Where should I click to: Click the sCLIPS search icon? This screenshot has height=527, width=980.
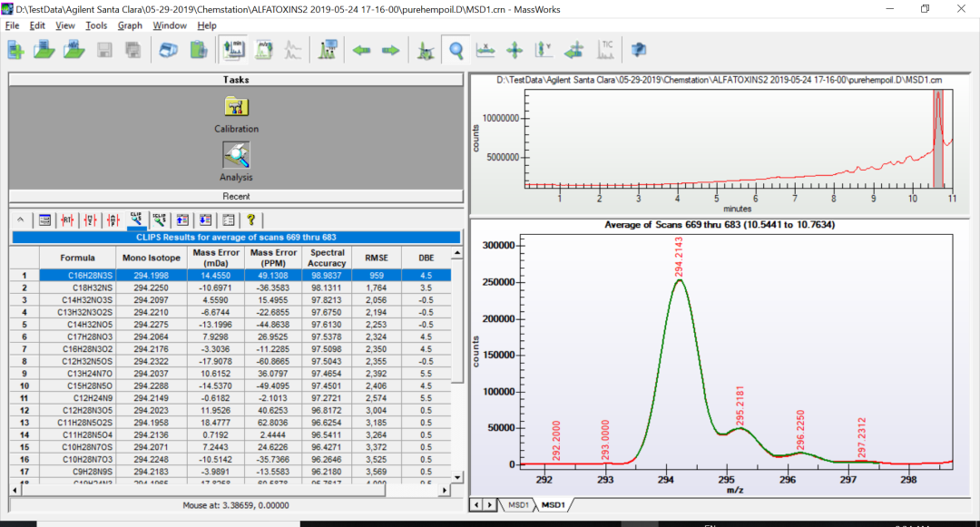[159, 220]
